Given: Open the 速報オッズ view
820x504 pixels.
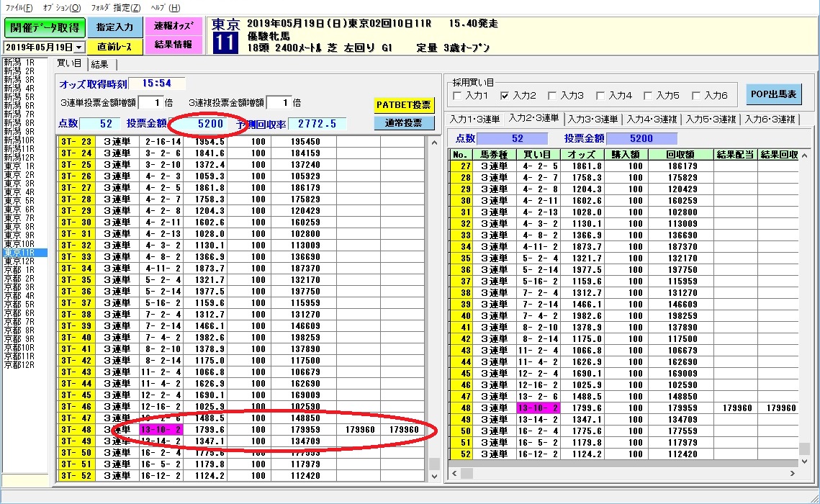Looking at the screenshot, I should click(x=173, y=26).
